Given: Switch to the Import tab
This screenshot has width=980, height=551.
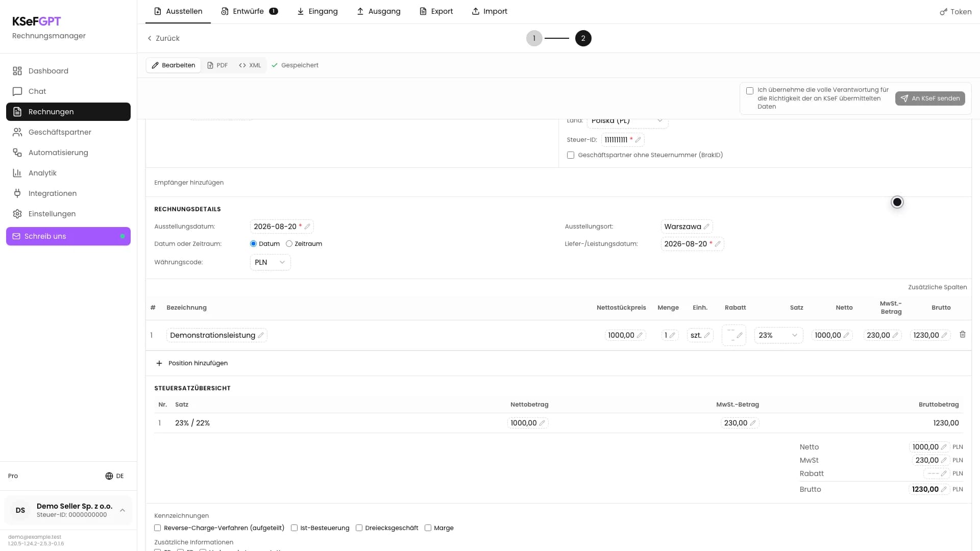Looking at the screenshot, I should pos(489,11).
